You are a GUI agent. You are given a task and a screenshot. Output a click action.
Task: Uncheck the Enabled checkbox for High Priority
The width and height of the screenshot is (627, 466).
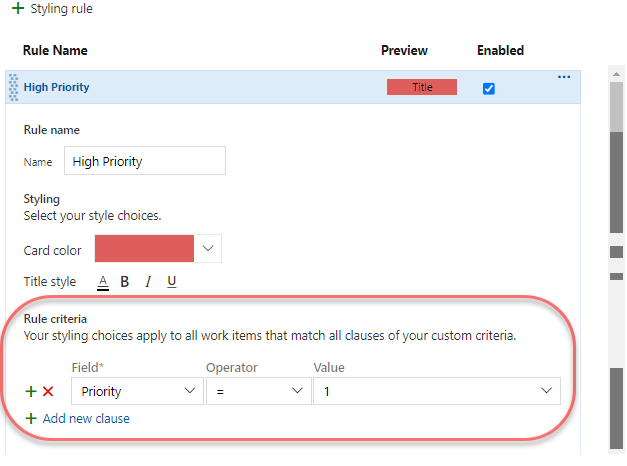(489, 88)
